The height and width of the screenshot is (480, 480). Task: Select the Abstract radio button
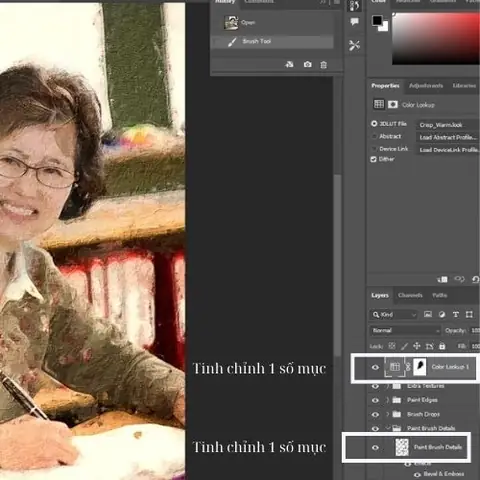[374, 136]
